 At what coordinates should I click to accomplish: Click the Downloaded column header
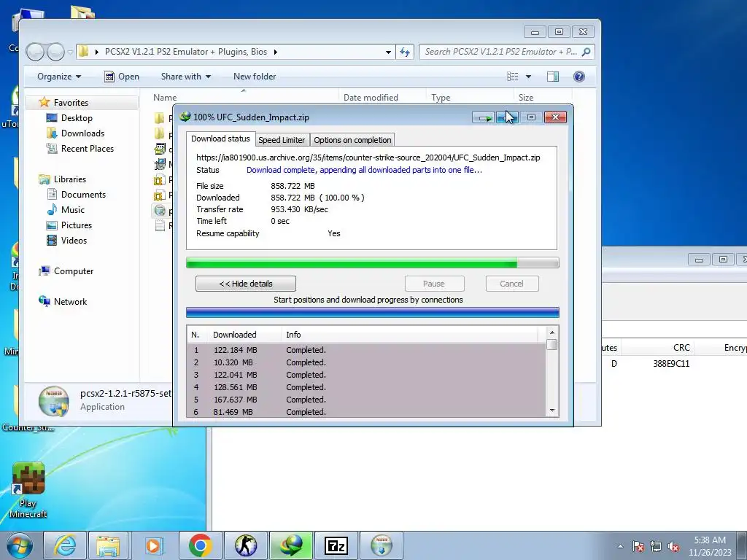(244, 335)
